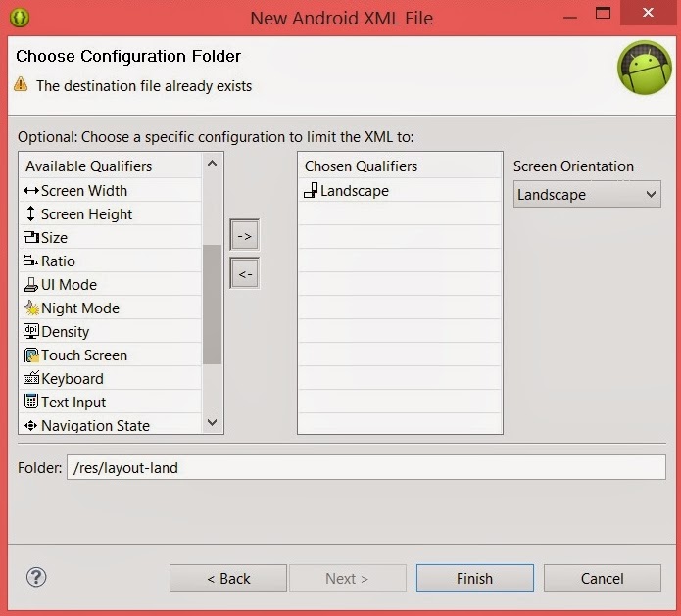681x616 pixels.
Task: Click the scroll up arrow of Available Qualifiers
Action: (212, 164)
